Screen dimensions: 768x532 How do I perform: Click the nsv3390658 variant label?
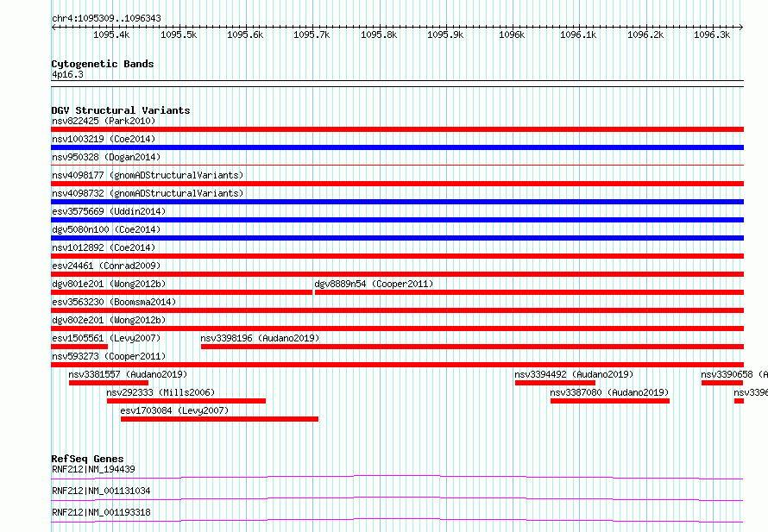click(734, 374)
